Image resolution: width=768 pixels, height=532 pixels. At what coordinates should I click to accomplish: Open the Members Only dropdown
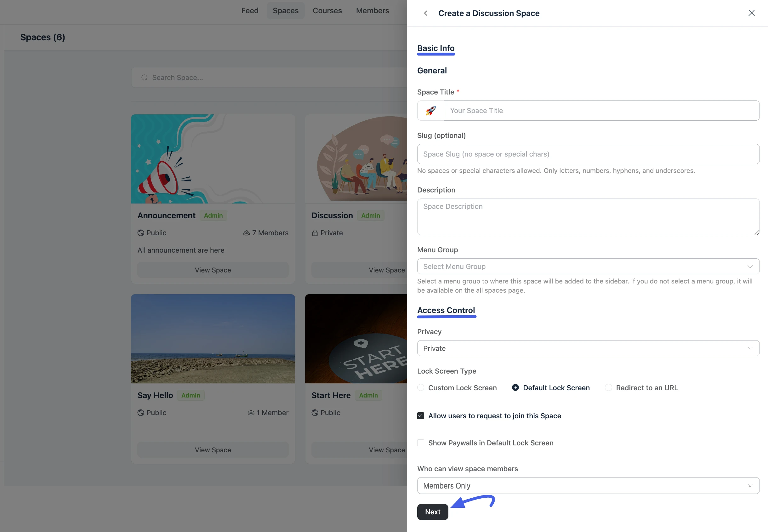(x=588, y=486)
